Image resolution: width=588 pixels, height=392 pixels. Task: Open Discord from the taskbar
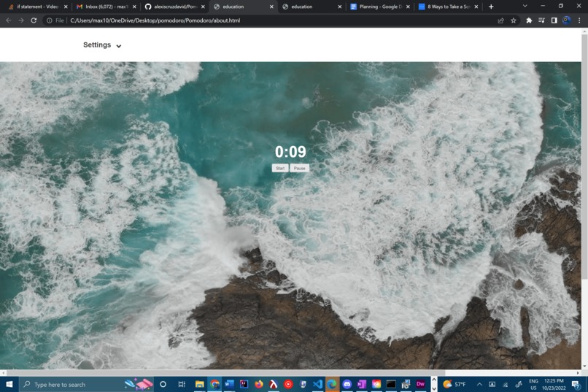[x=347, y=384]
